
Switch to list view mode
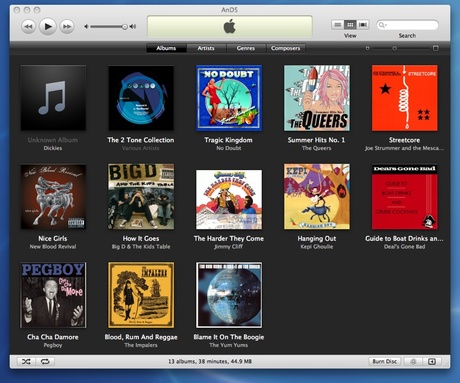(x=338, y=25)
